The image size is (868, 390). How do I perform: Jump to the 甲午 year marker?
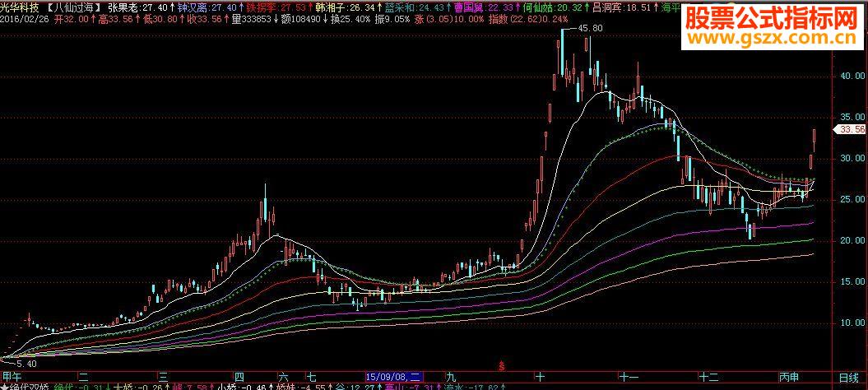(11, 378)
